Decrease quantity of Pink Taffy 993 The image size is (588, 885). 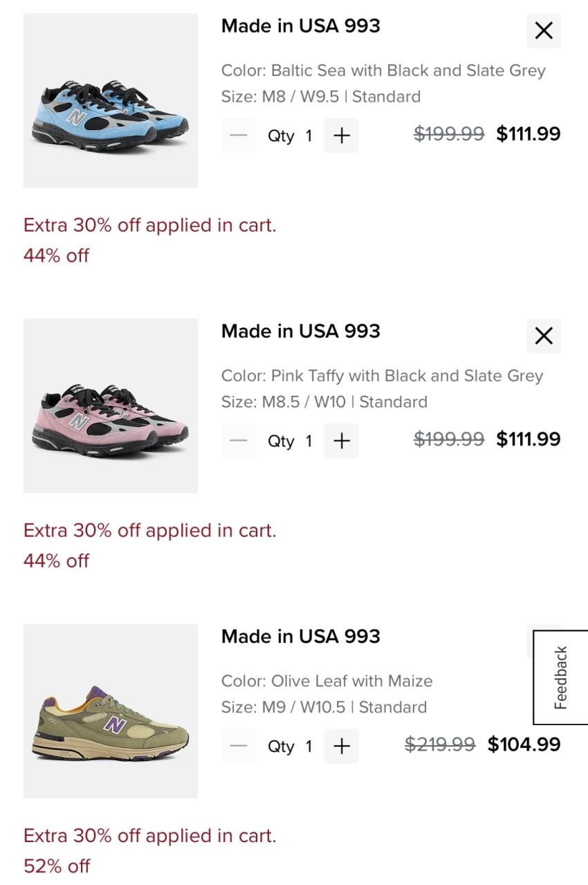(x=239, y=441)
